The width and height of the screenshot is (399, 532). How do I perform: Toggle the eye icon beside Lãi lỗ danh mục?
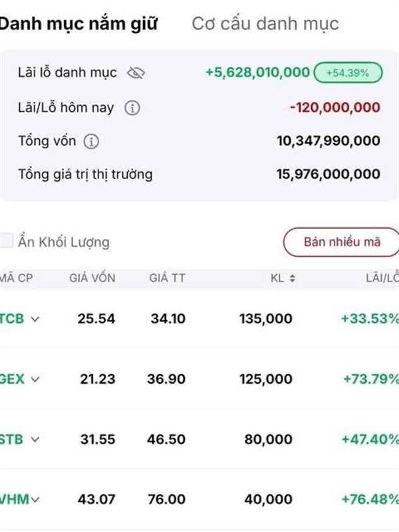(136, 72)
